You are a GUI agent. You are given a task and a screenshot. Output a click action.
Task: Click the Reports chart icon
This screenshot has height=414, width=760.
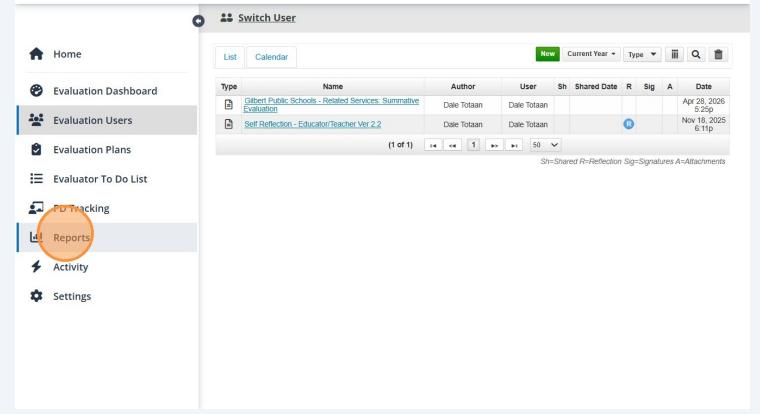(x=36, y=237)
